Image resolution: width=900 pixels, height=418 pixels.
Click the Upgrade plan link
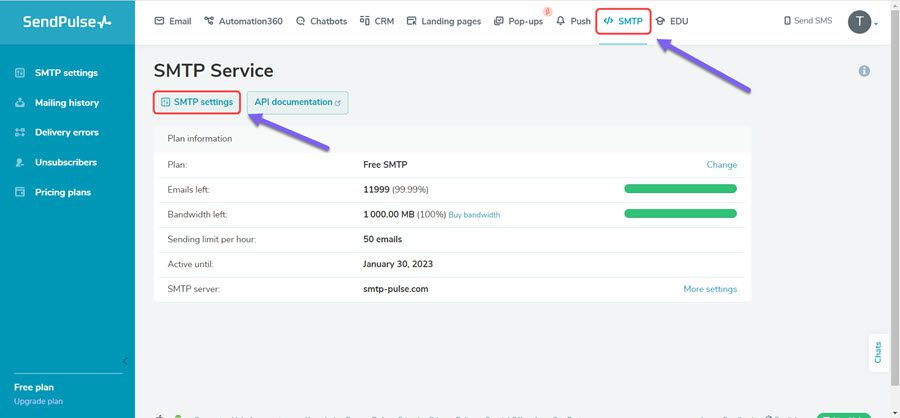[38, 401]
